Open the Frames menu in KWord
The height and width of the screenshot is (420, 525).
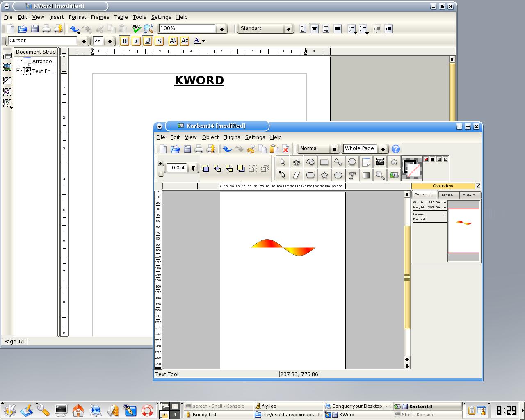[x=100, y=17]
